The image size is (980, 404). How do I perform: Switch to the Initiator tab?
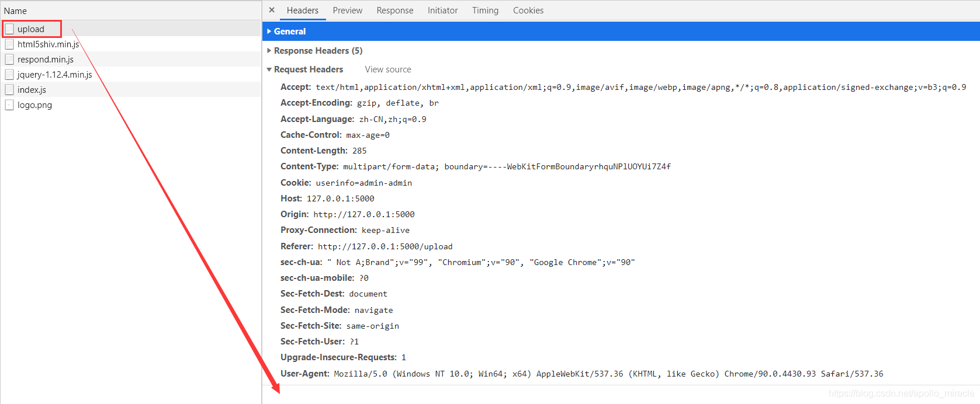(442, 11)
